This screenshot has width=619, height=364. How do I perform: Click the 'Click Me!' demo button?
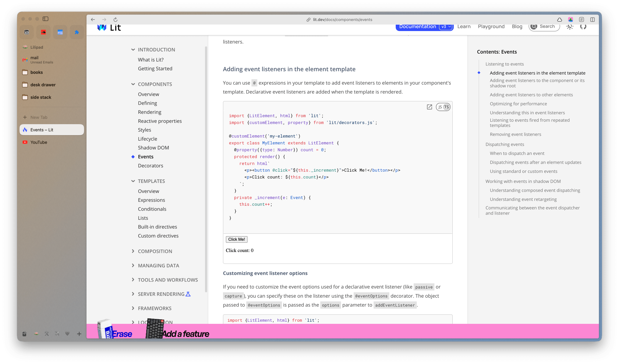237,240
